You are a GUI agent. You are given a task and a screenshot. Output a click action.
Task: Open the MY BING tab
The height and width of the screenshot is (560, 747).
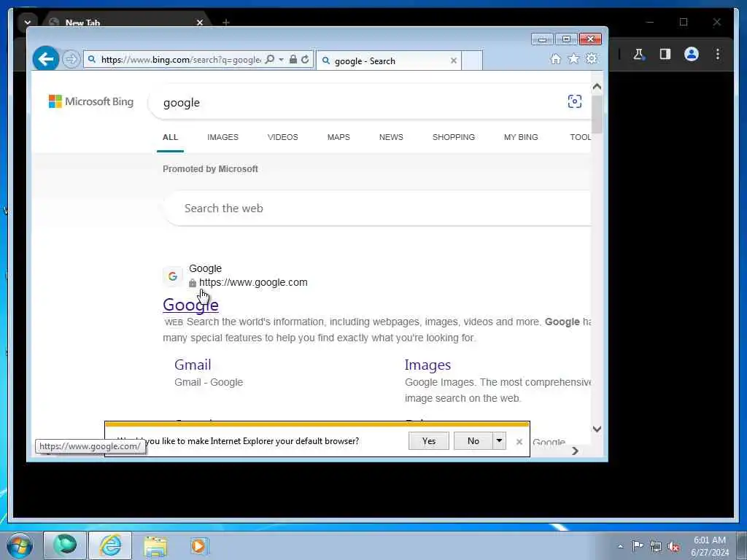point(521,137)
